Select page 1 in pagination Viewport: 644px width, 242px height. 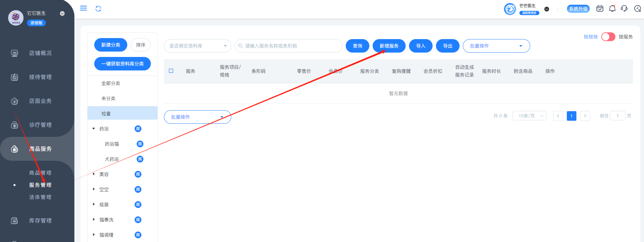point(572,116)
